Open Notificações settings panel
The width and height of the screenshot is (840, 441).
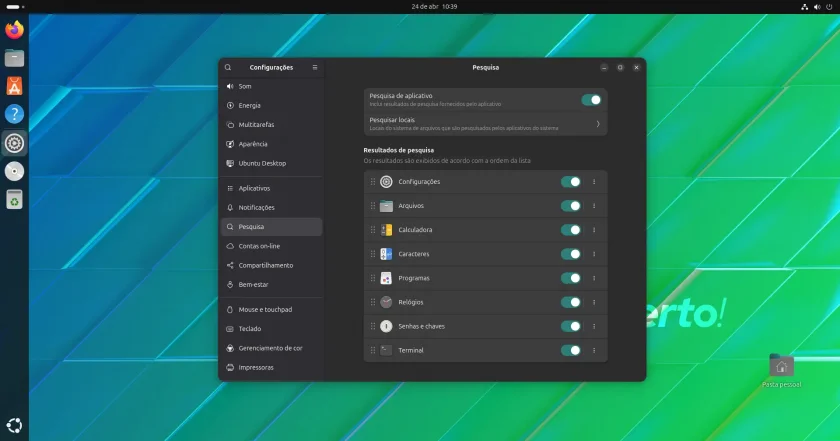coord(272,208)
